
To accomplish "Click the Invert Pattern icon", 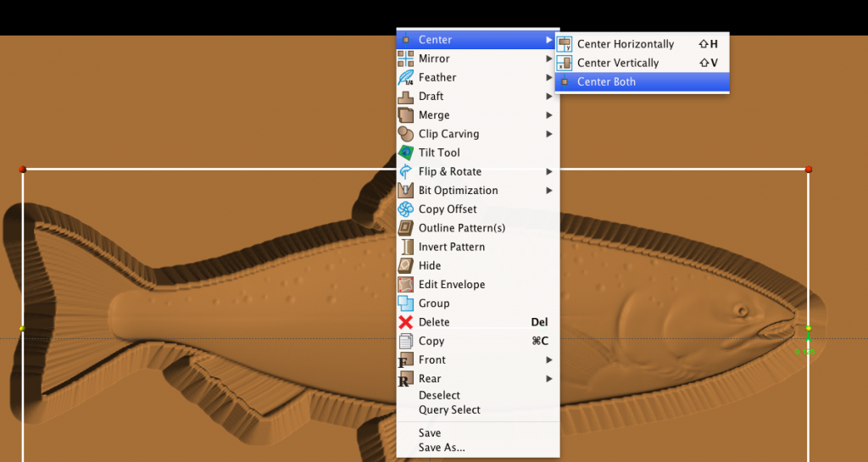I will [x=407, y=247].
